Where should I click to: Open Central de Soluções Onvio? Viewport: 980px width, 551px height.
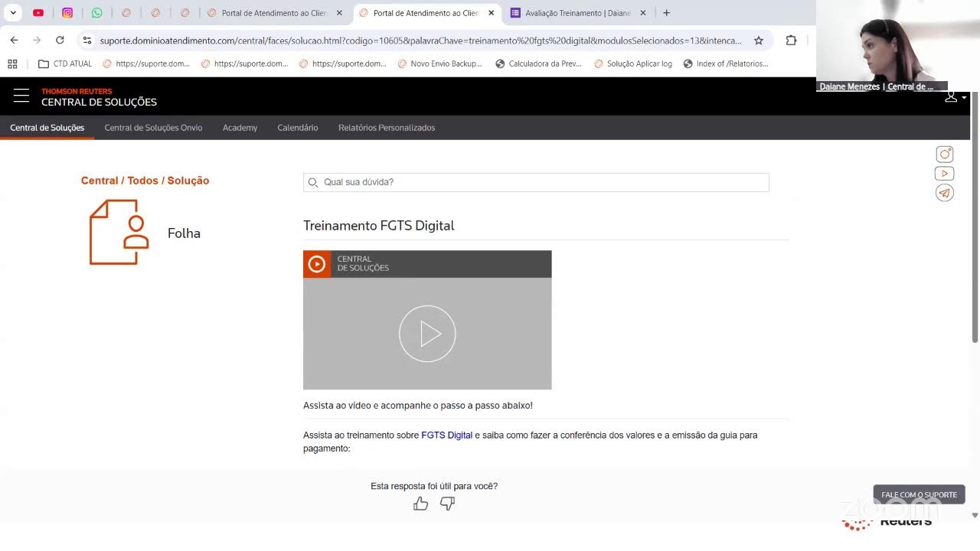[x=153, y=128]
